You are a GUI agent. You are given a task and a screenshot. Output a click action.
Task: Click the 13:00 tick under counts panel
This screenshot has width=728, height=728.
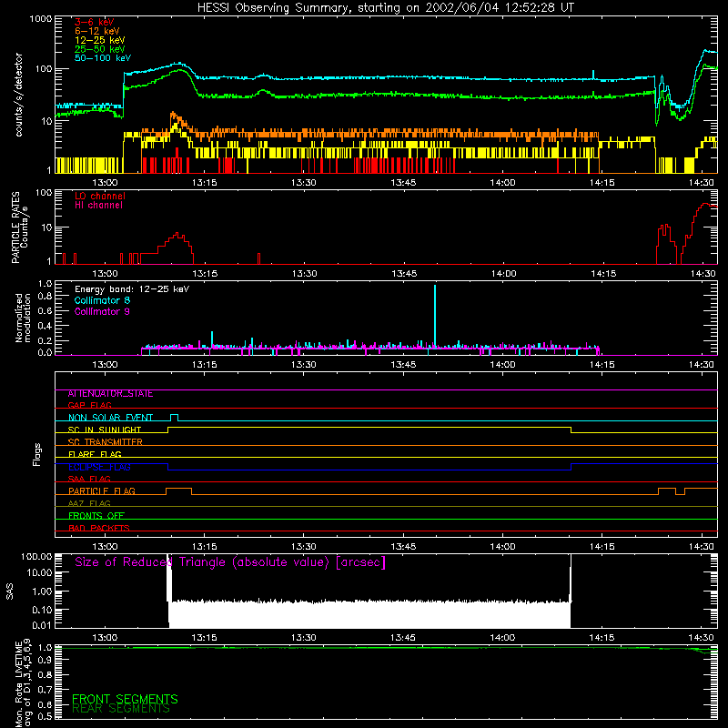coord(105,183)
